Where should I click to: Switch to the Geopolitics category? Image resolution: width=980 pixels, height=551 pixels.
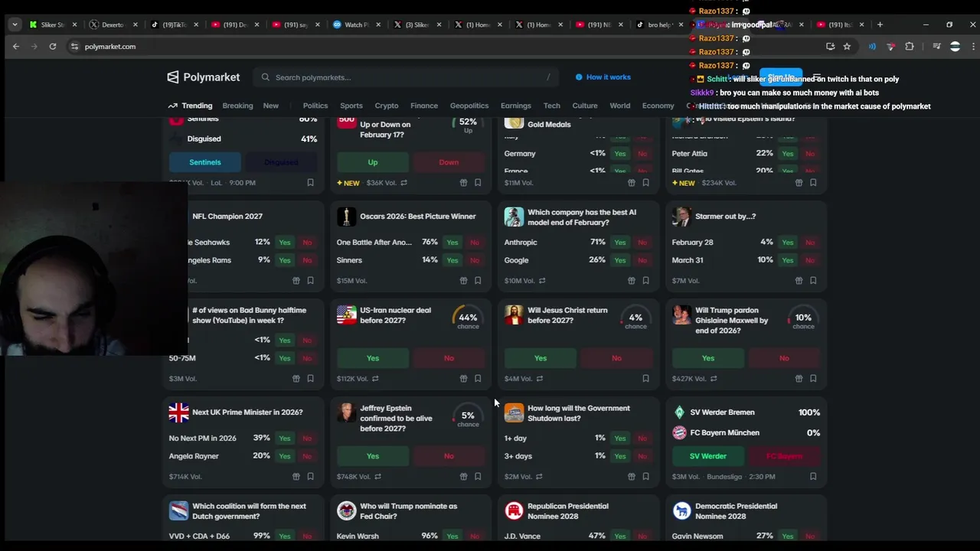point(469,106)
